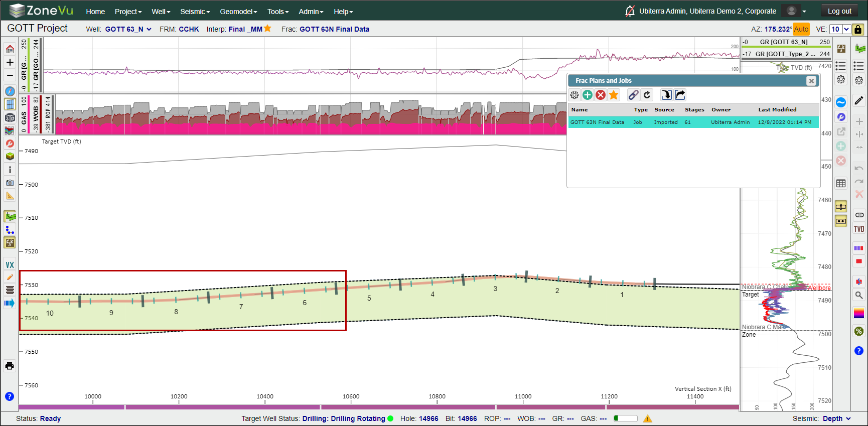Click the notification bell icon
This screenshot has width=868, height=426.
630,11
